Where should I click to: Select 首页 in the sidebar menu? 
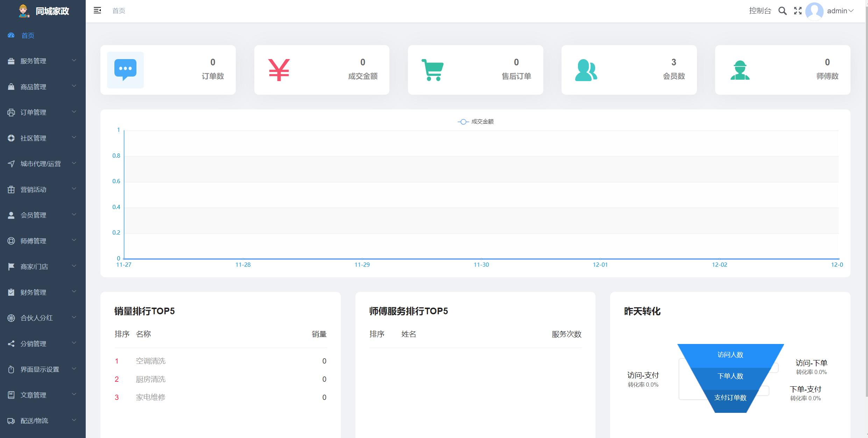pyautogui.click(x=28, y=35)
